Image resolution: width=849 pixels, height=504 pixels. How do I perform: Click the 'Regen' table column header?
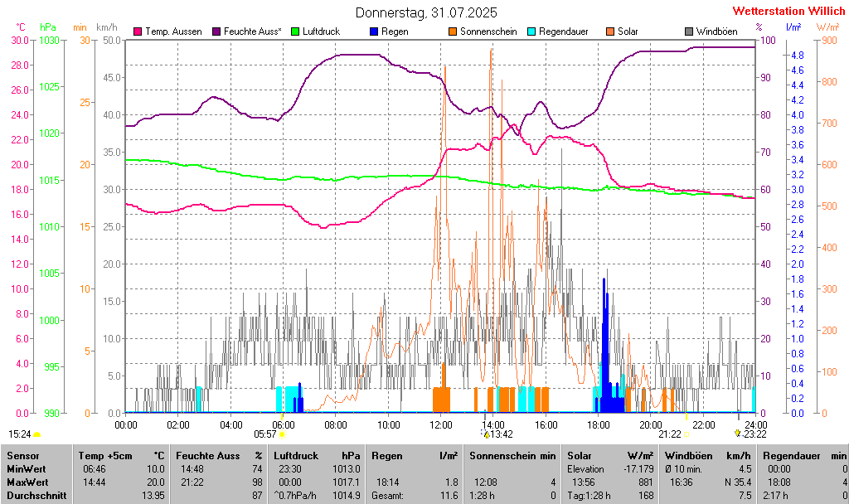point(386,456)
